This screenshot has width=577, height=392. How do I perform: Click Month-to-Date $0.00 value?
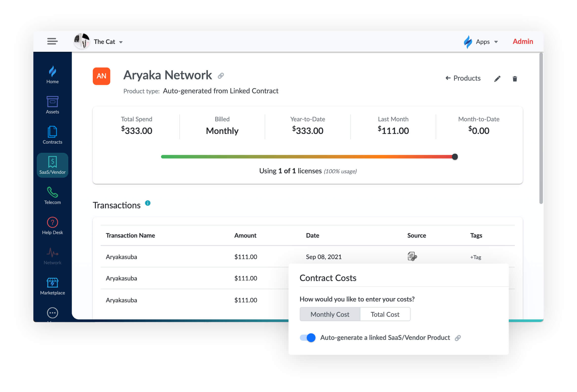pyautogui.click(x=479, y=131)
